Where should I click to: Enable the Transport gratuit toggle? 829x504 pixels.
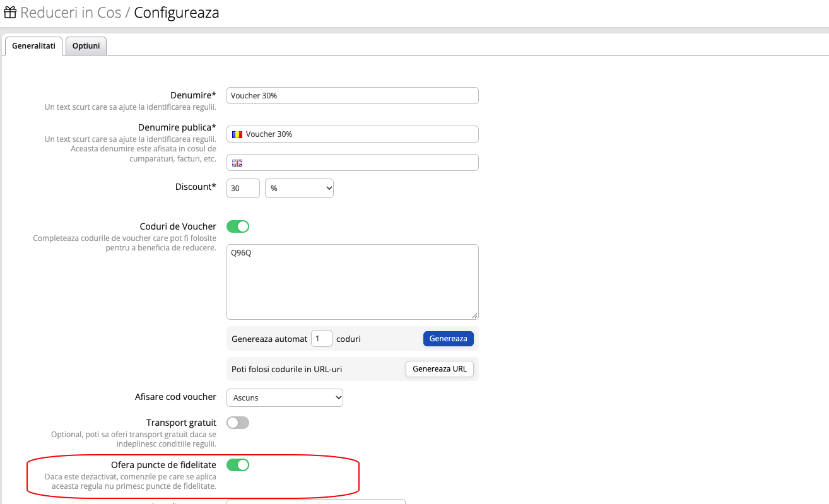238,423
